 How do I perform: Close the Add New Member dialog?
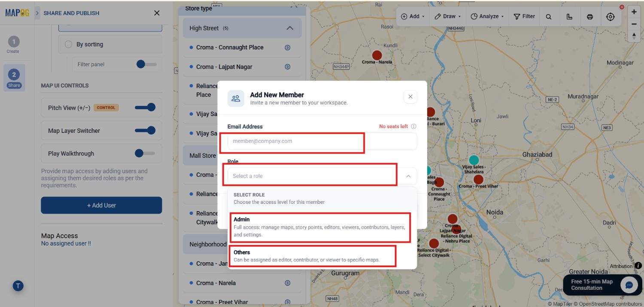click(410, 97)
